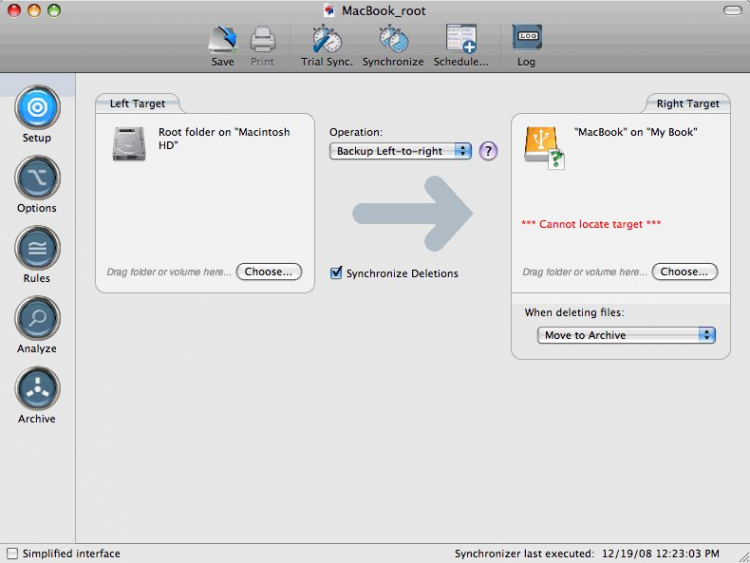Click the left 'Drag folder or volume here' text
The height and width of the screenshot is (563, 750).
point(169,272)
